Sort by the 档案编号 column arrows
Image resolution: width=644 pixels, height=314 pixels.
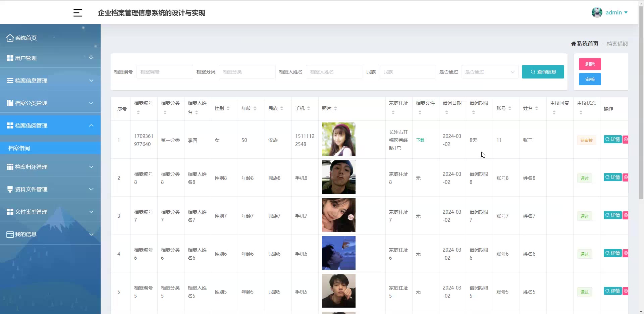click(138, 112)
